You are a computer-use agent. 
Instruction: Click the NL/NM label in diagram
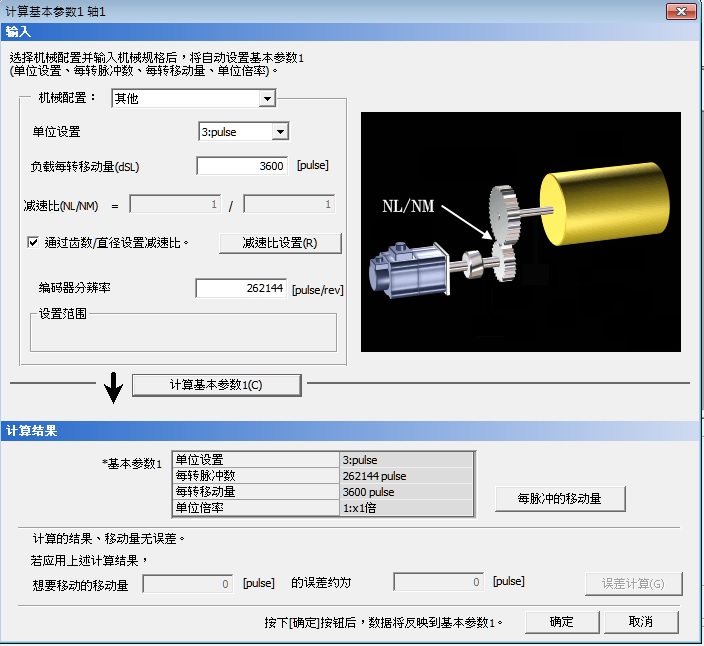[407, 207]
